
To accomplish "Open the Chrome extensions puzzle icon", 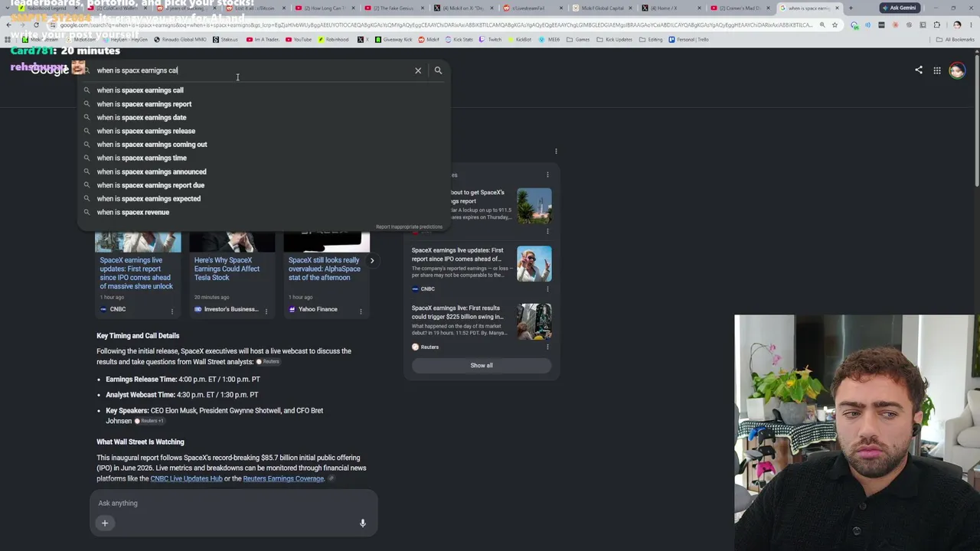I will point(937,24).
